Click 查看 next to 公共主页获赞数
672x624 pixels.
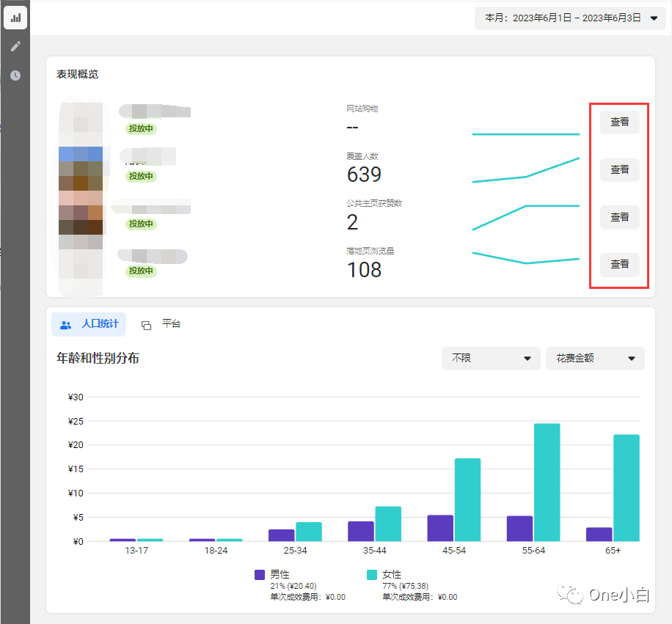618,217
